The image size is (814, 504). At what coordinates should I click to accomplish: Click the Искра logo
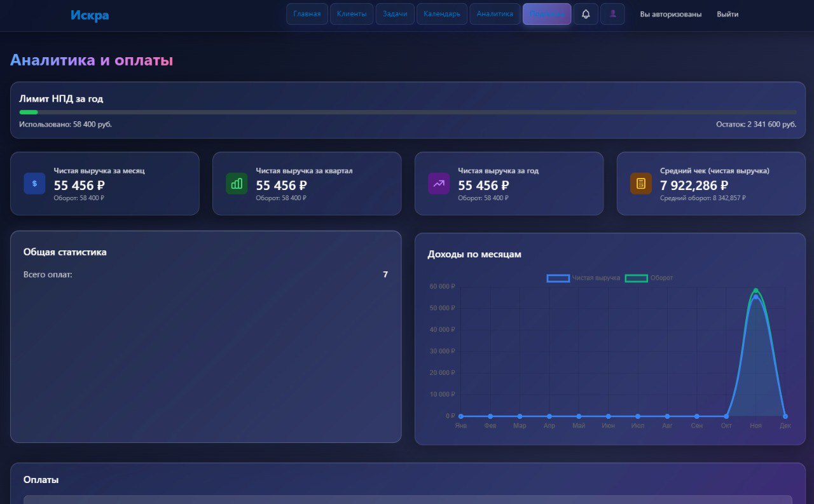point(90,15)
